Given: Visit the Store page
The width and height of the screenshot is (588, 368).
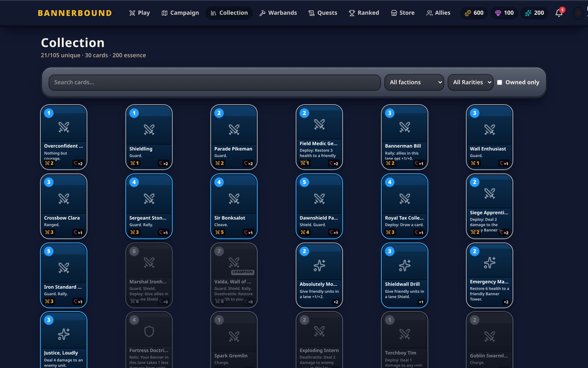Looking at the screenshot, I should [x=402, y=13].
